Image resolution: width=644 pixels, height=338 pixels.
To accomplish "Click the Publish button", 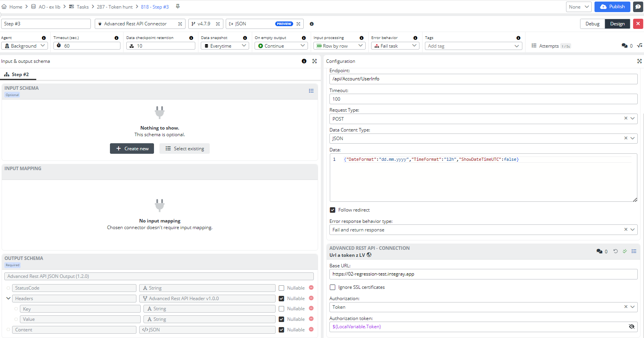I will click(x=612, y=7).
